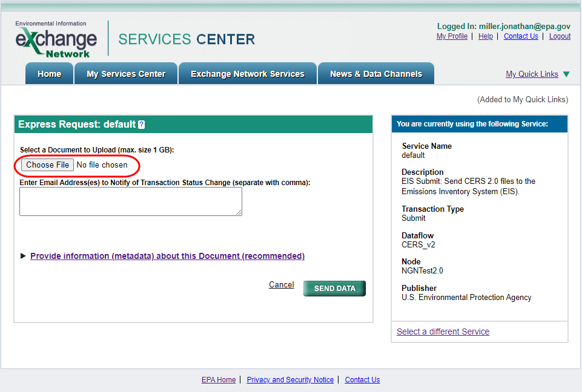Click the logged-in email miller.jonathan@epa.gov
The height and width of the screenshot is (392, 582).
pos(524,27)
